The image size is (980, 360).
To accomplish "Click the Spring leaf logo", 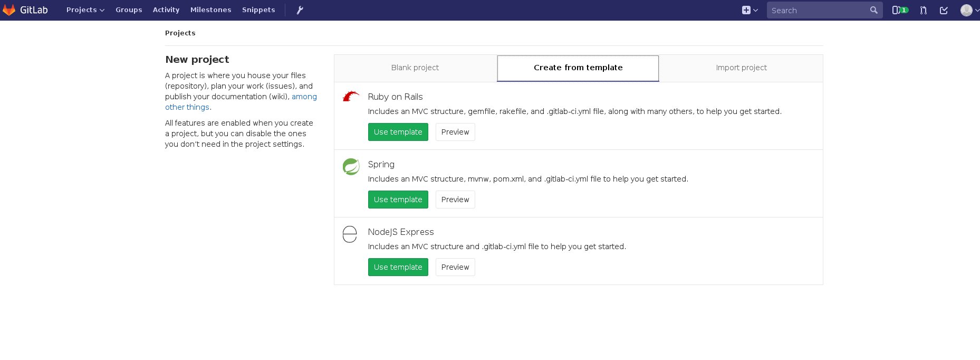I will pos(351,166).
